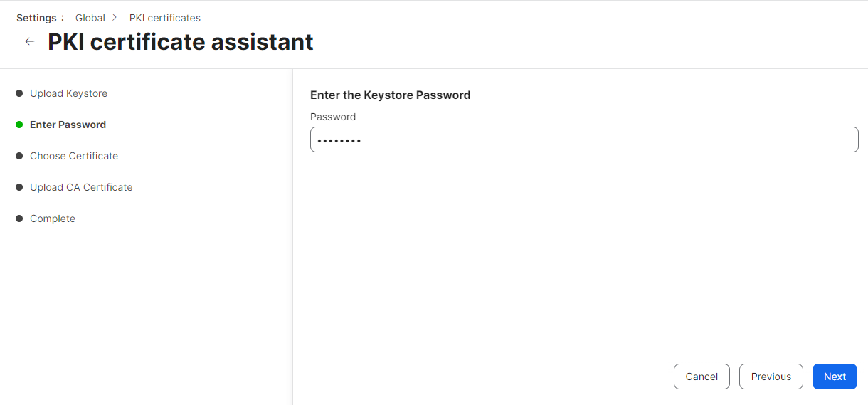
Task: Go to the Complete step
Action: [53, 219]
